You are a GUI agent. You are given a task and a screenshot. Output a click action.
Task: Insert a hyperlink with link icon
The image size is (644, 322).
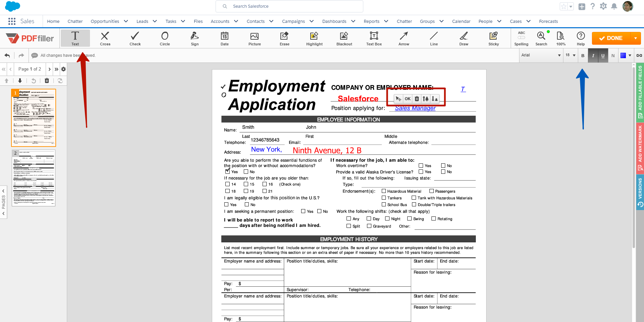click(639, 55)
